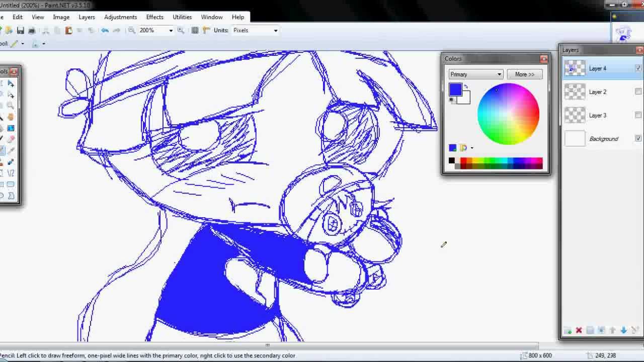The height and width of the screenshot is (362, 644).
Task: Open the Layers menu
Action: point(87,17)
